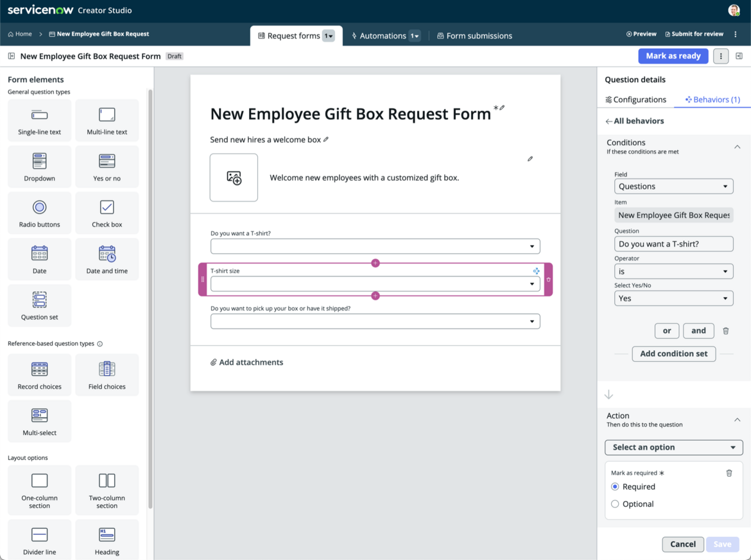Open 'Do you want a T-shirt?' dropdown

pyautogui.click(x=375, y=246)
